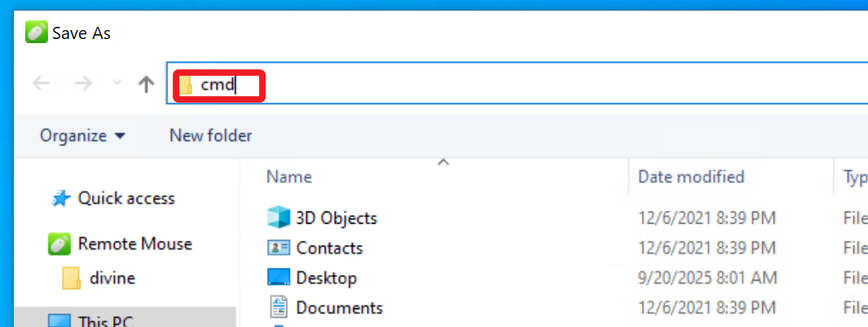Click the Desktop folder icon
This screenshot has width=868, height=327.
click(x=278, y=278)
